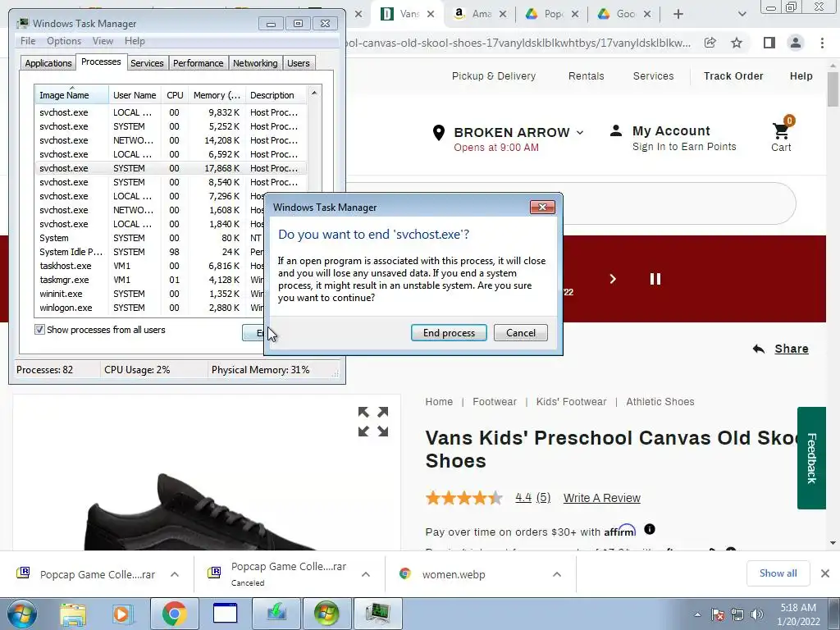Switch to the Services tab in Task Manager
This screenshot has width=840, height=630.
(x=147, y=63)
